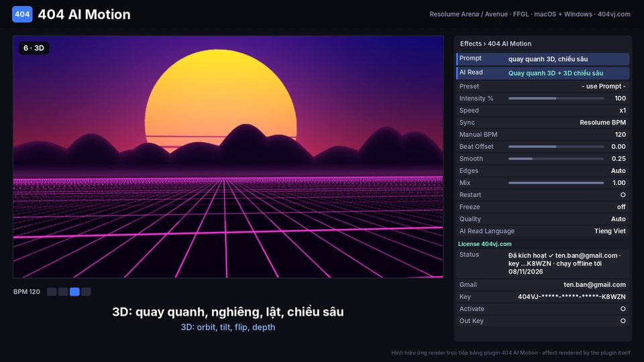Click the subtitle '3D: orbit, tilt, flip, depth'
This screenshot has width=644, height=362.
coord(228,328)
